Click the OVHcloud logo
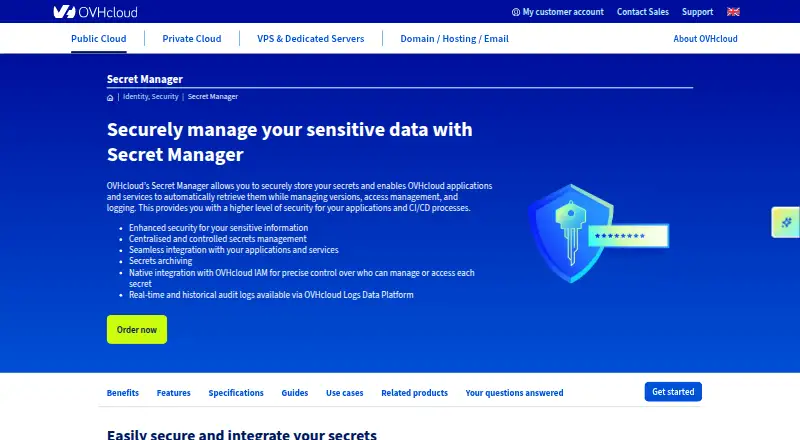 pyautogui.click(x=95, y=12)
